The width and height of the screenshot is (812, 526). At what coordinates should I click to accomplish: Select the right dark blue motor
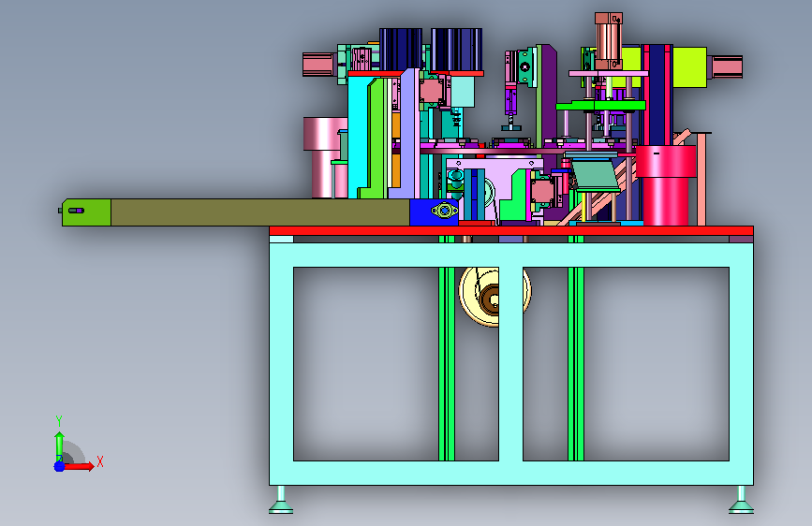click(457, 50)
